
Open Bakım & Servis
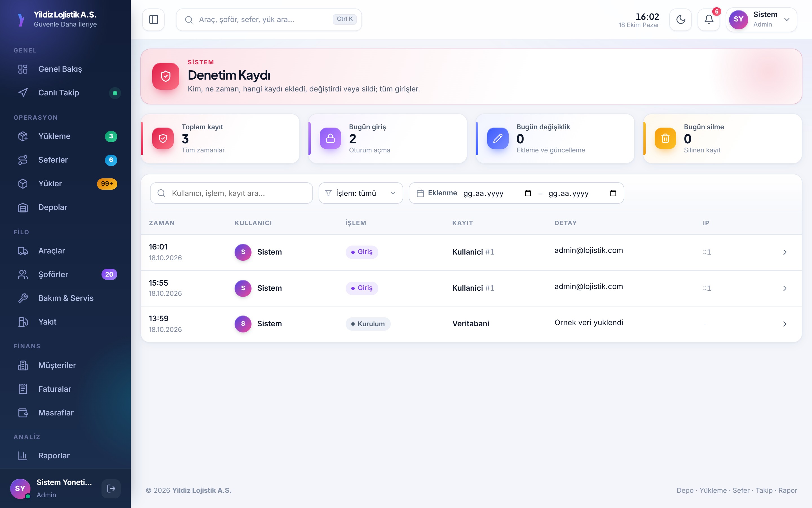tap(65, 298)
